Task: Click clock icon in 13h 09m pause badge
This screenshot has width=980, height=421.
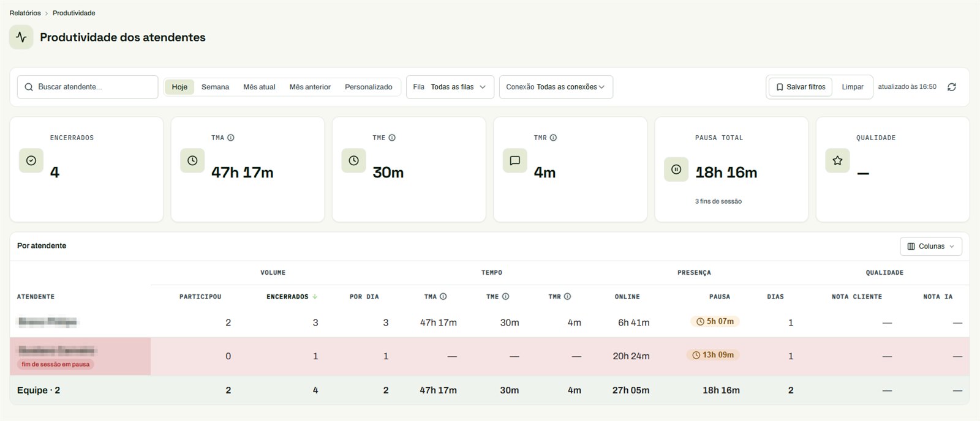Action: point(696,355)
